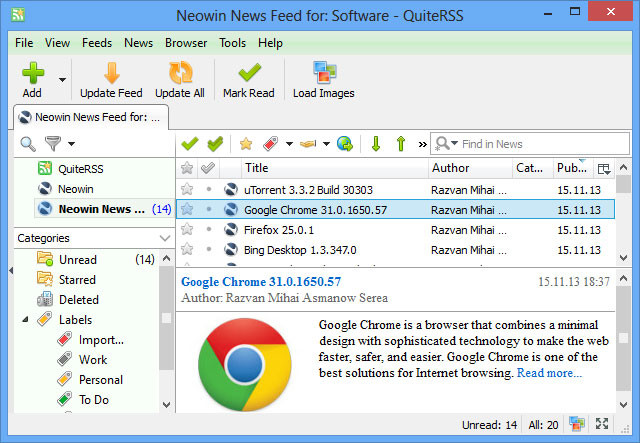Go to next unread news down arrow
Viewport: 640px width, 443px height.
point(376,144)
